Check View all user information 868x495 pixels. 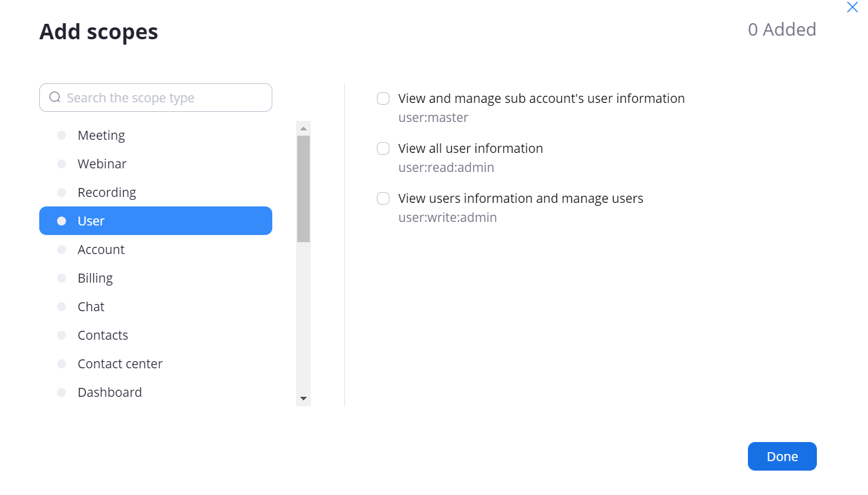383,149
